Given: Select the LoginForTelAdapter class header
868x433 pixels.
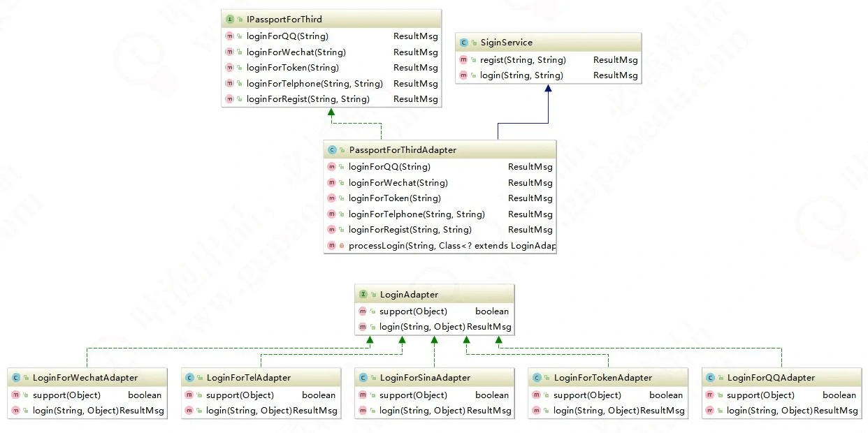Looking at the screenshot, I should 248,378.
